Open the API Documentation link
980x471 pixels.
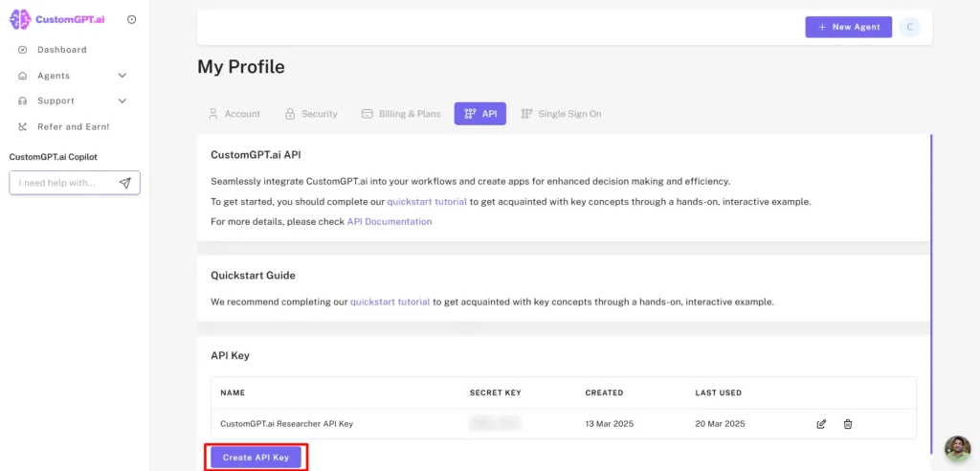click(389, 222)
